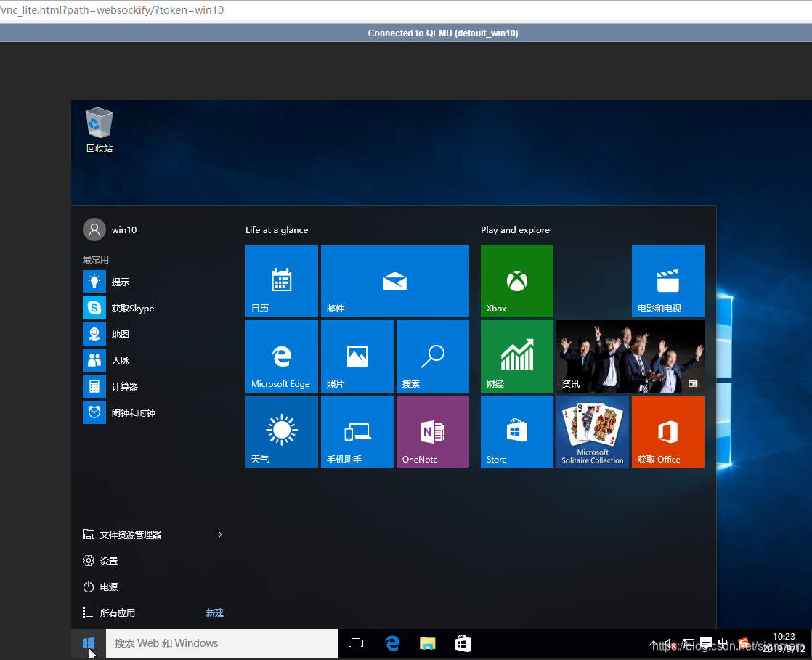812x660 pixels.
Task: Open the Store tile in Start menu
Action: [517, 432]
